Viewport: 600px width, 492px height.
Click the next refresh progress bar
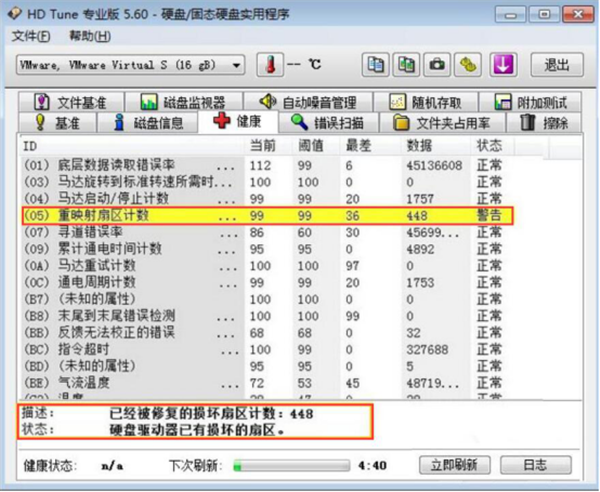(x=292, y=466)
